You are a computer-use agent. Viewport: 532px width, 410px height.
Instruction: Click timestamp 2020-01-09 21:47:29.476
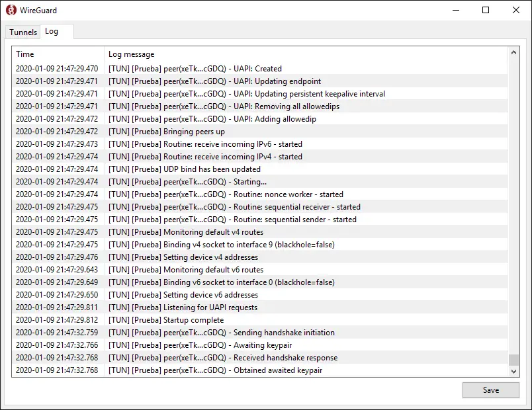[x=57, y=257]
